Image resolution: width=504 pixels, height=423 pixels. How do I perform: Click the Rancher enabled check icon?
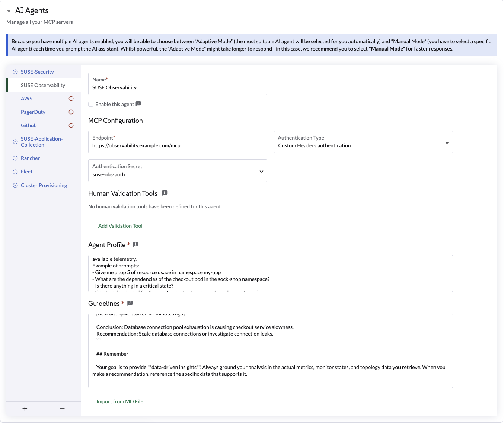coord(15,158)
